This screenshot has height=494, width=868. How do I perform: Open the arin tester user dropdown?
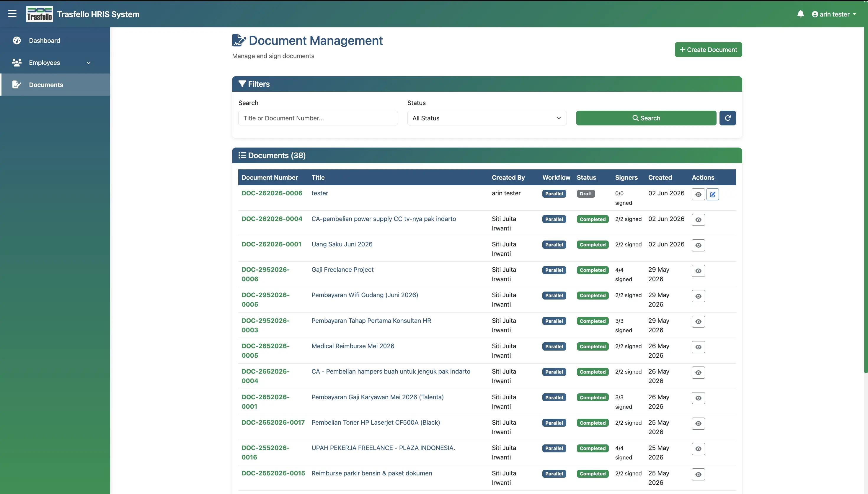tap(834, 14)
